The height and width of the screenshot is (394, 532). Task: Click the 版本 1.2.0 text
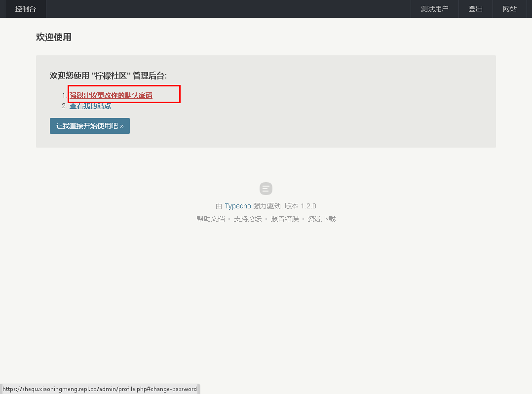pyautogui.click(x=300, y=206)
